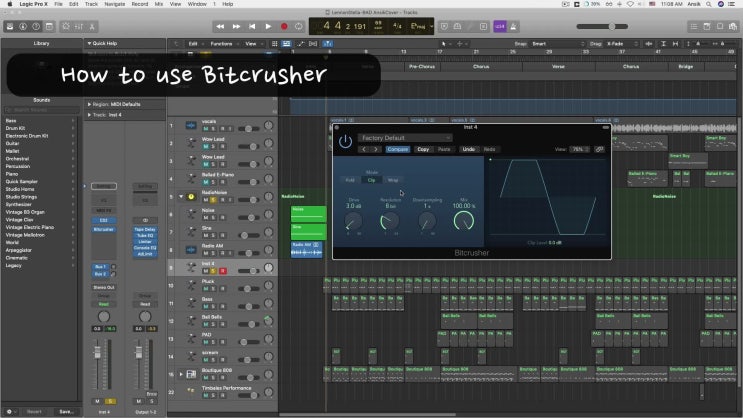
Task: Open the Record menu
Action: [140, 4]
